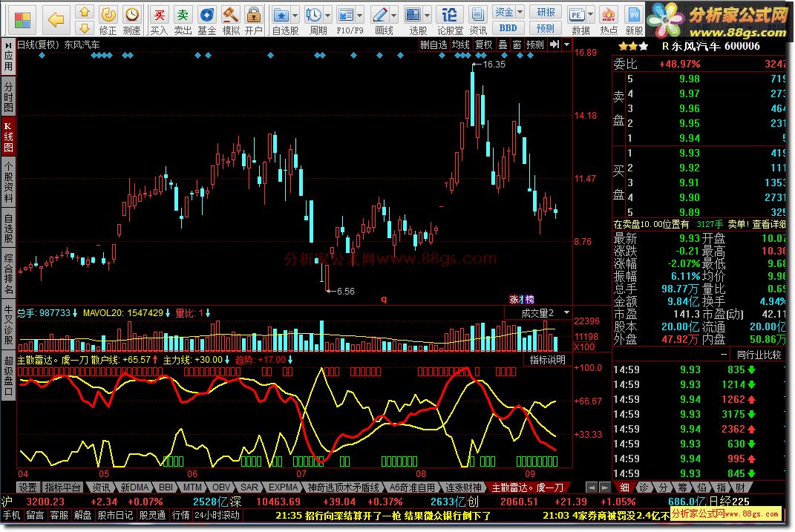Select the OBV indicator tab
The height and width of the screenshot is (532, 795).
[x=221, y=487]
